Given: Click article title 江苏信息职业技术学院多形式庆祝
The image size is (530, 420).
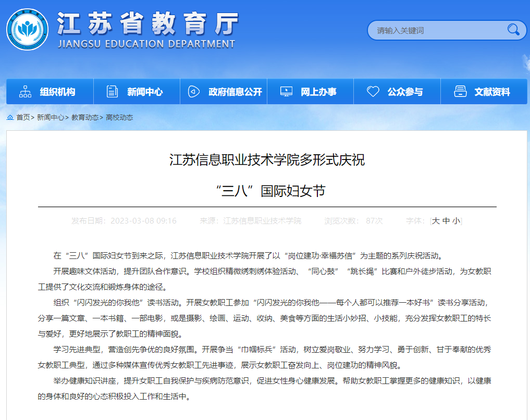Looking at the screenshot, I should (x=267, y=160).
